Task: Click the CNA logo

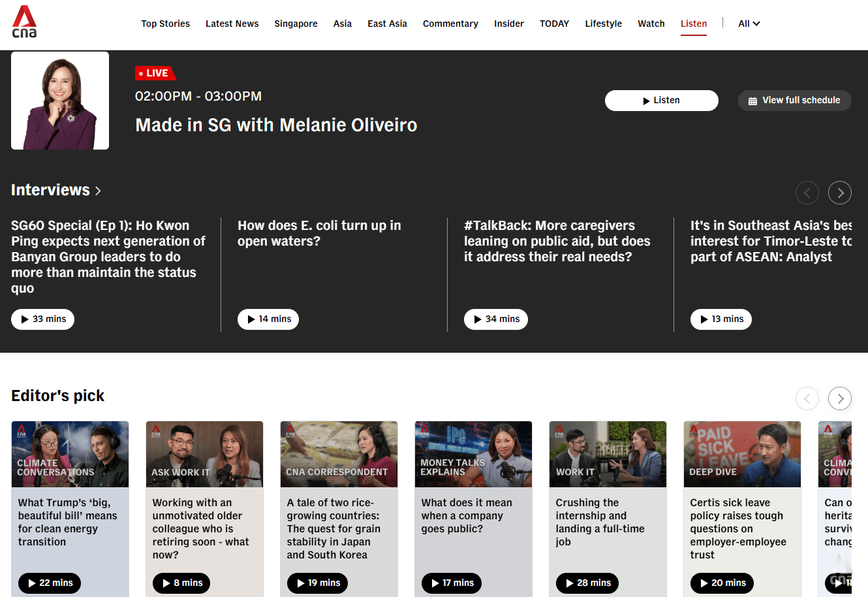Action: point(25,22)
